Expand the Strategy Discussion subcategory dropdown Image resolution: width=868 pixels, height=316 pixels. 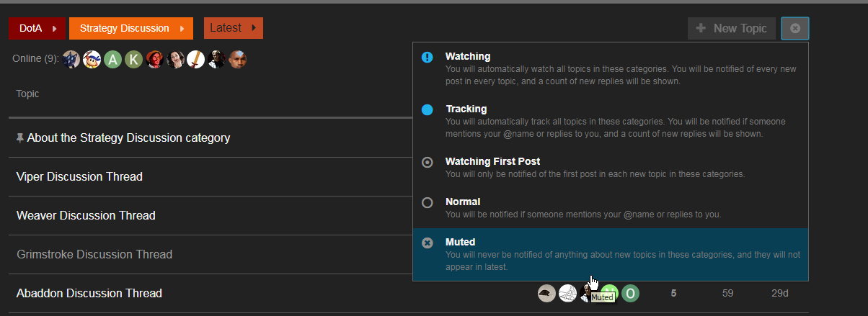(x=131, y=28)
